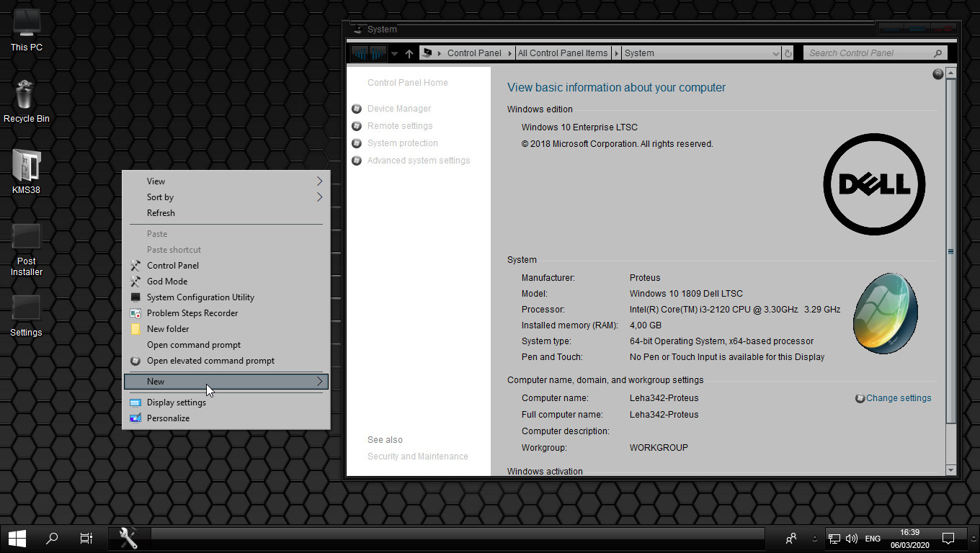
Task: Click the computer icon in the address bar
Action: pos(427,53)
